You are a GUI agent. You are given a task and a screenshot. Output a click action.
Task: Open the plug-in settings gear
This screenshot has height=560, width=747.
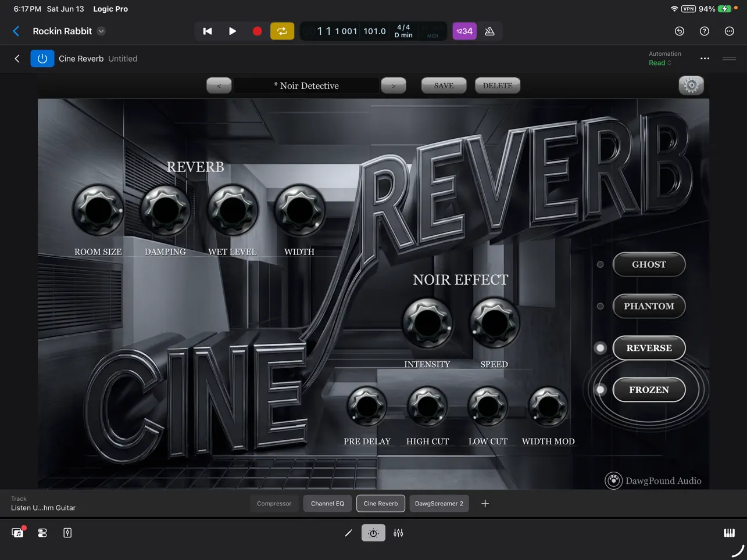coord(691,85)
